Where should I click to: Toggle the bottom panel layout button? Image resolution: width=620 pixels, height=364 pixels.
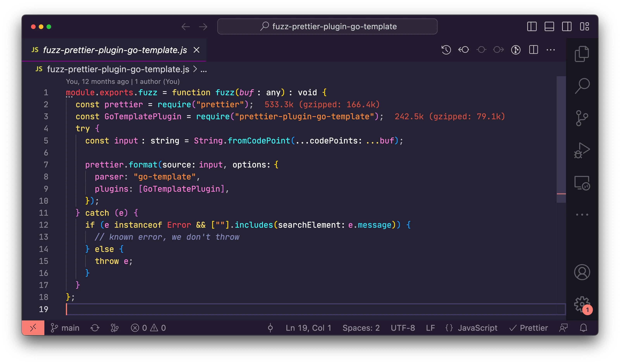pyautogui.click(x=549, y=27)
